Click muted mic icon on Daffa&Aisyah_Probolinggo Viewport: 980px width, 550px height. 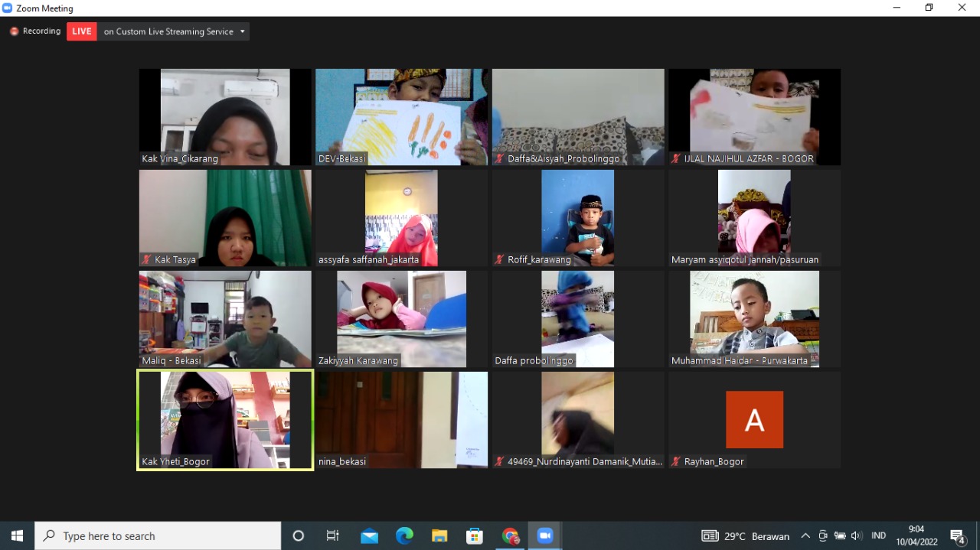point(499,159)
